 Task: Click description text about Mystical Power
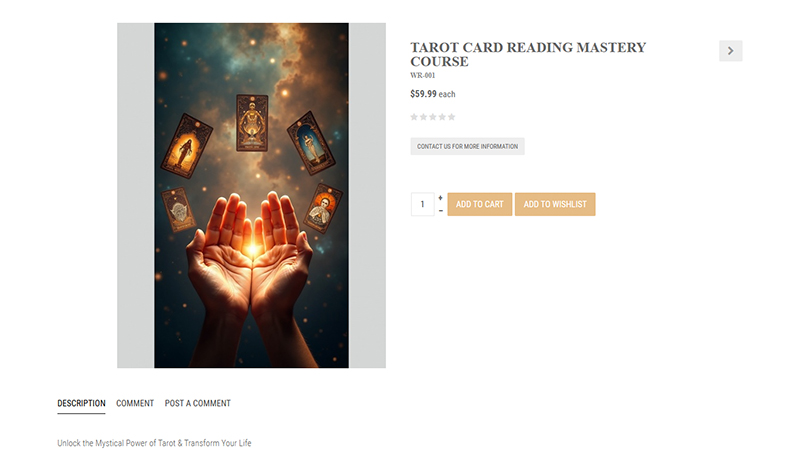pos(154,443)
